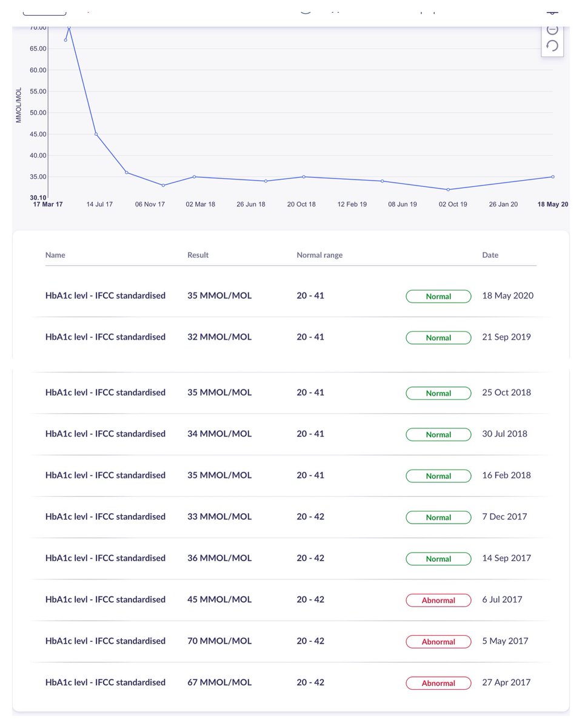Select the chart's lowest point near 02 Oct 19
The image size is (582, 728).
click(448, 189)
